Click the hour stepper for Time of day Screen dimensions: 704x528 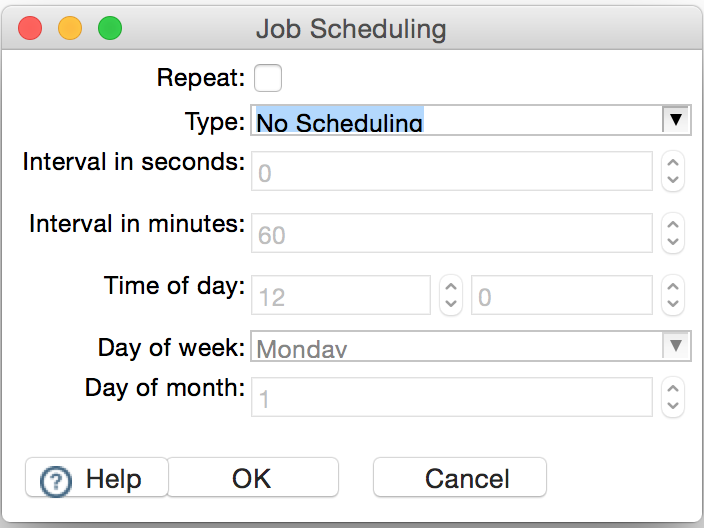[451, 296]
